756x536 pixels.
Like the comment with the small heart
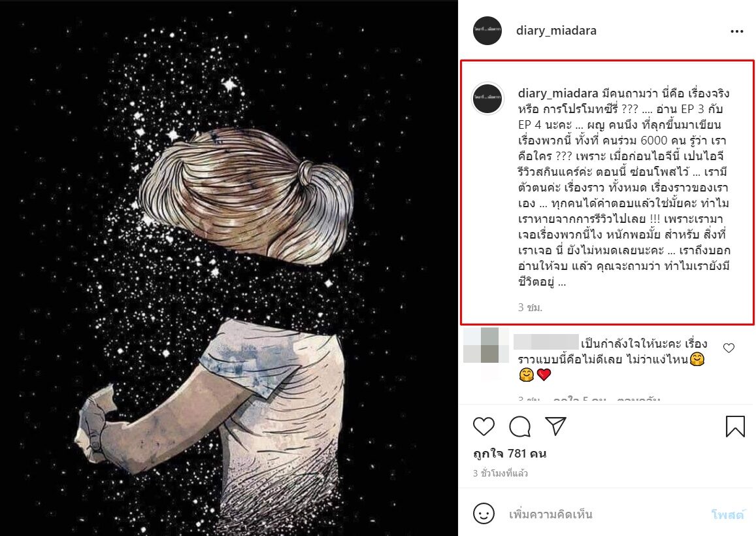pos(729,348)
